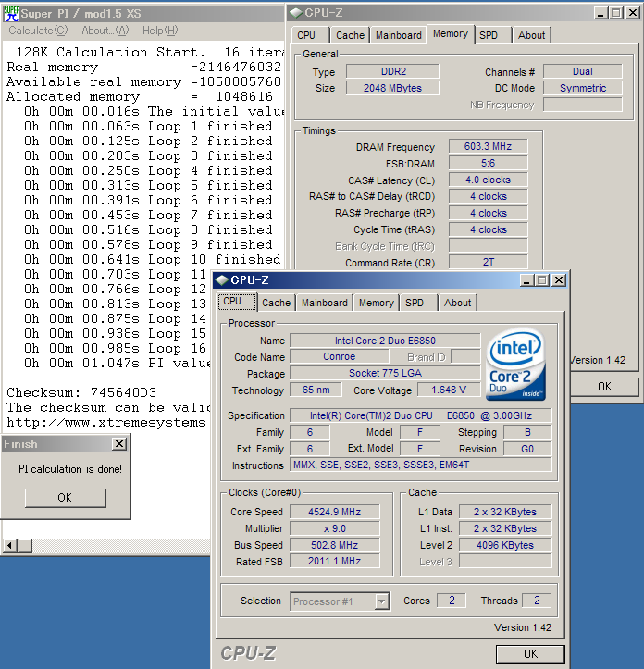Click the Level 2 cache value 4096 KBytes

click(505, 545)
